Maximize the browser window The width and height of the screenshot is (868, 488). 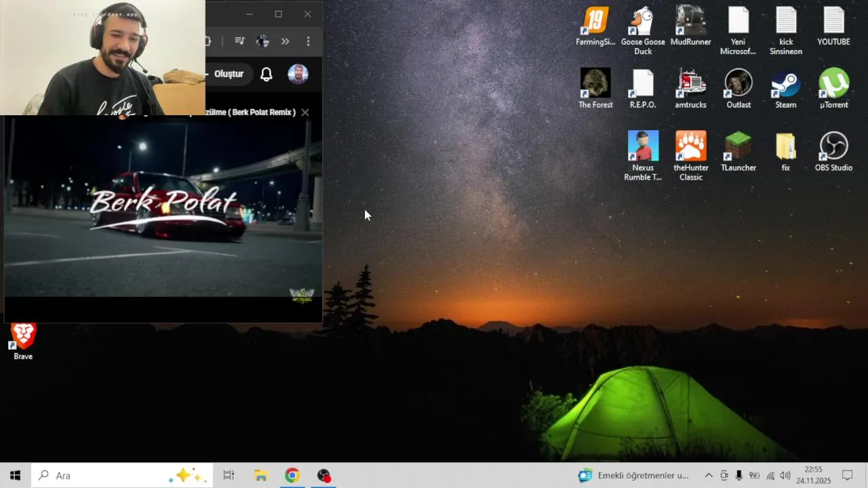pos(278,14)
